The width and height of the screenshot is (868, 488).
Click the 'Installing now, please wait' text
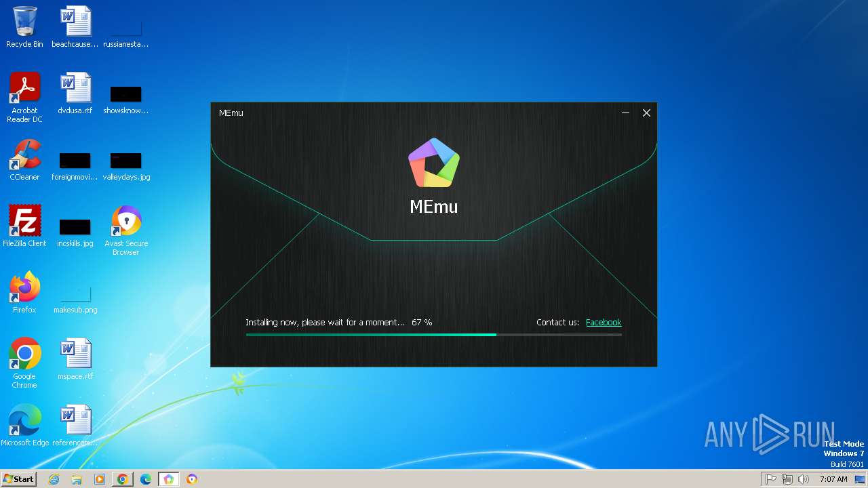pyautogui.click(x=325, y=323)
